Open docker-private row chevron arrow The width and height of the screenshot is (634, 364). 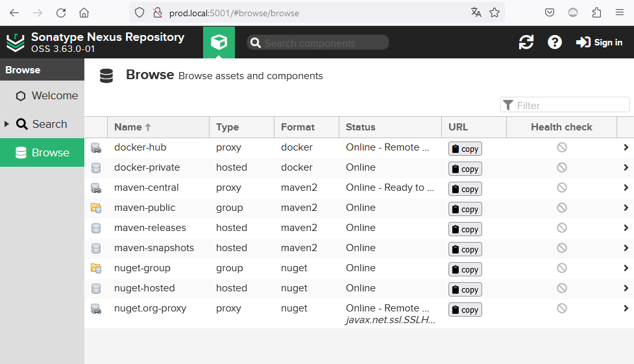pos(626,167)
